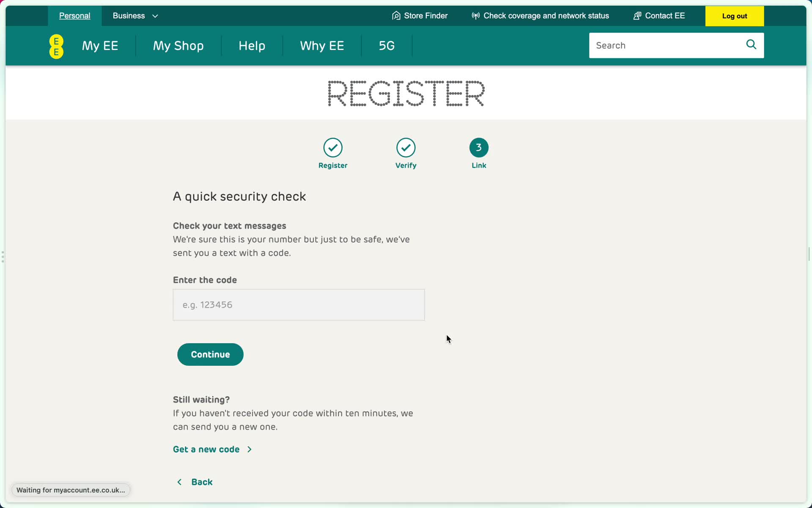Open the Business menu
The height and width of the screenshot is (508, 812).
coord(135,16)
